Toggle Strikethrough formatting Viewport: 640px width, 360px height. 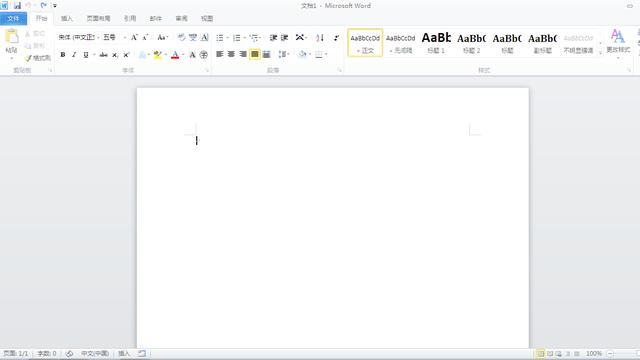[103, 54]
